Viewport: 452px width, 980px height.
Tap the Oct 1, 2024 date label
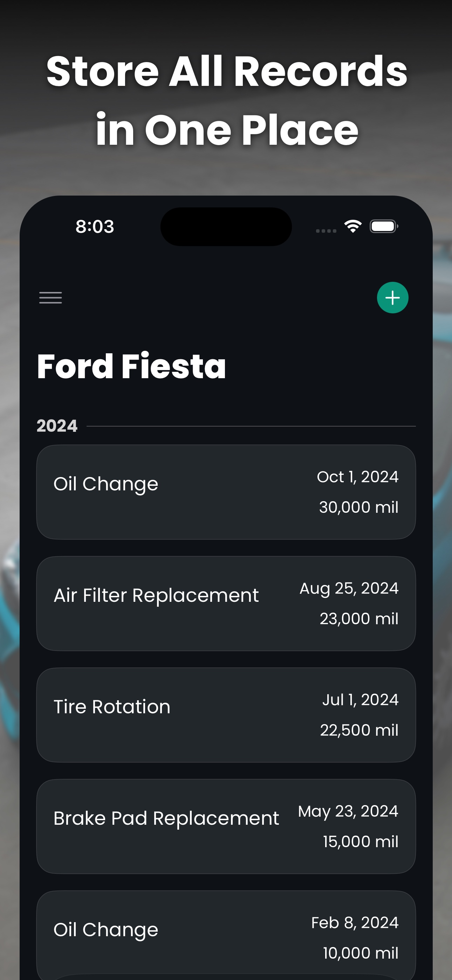coord(358,477)
